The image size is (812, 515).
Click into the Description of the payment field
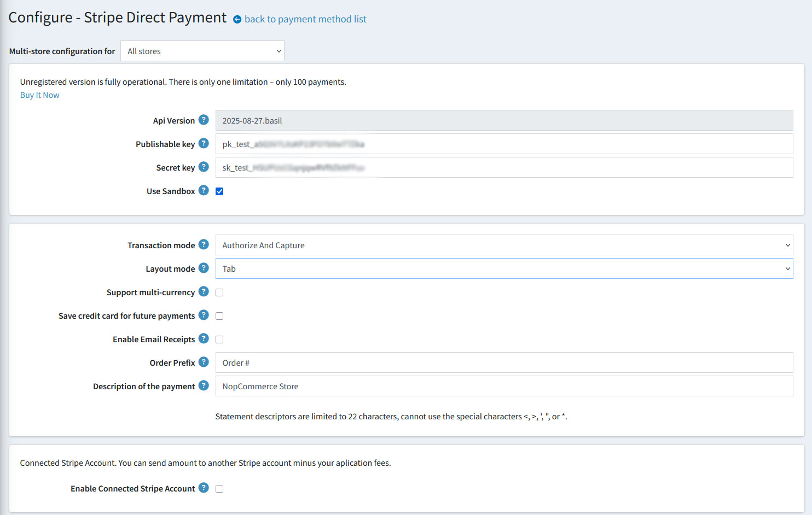(504, 387)
